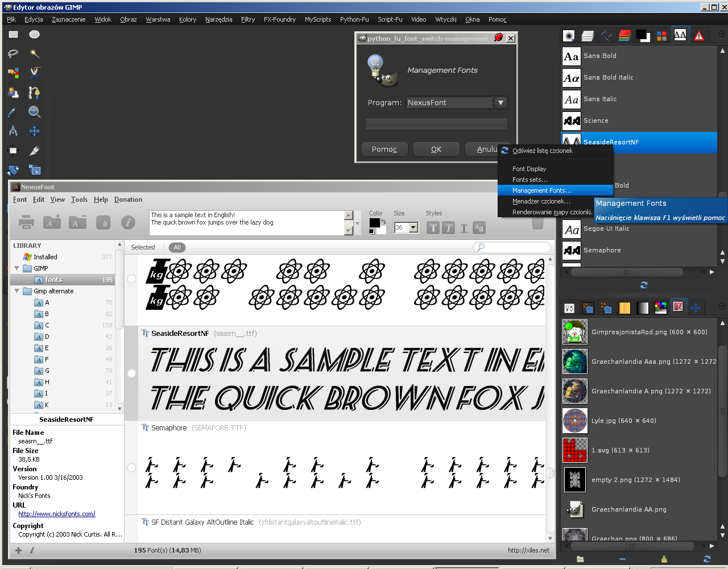Open the Python-Fu menu in GIMP

pos(354,19)
